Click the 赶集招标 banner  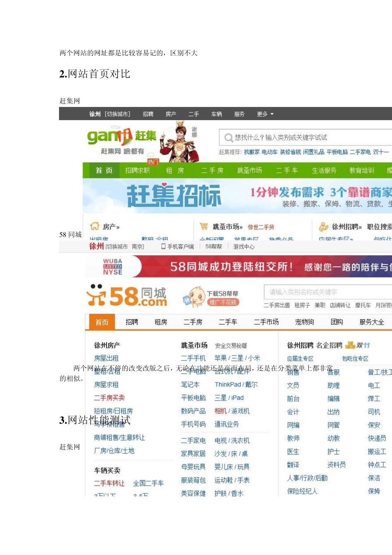tap(237, 196)
